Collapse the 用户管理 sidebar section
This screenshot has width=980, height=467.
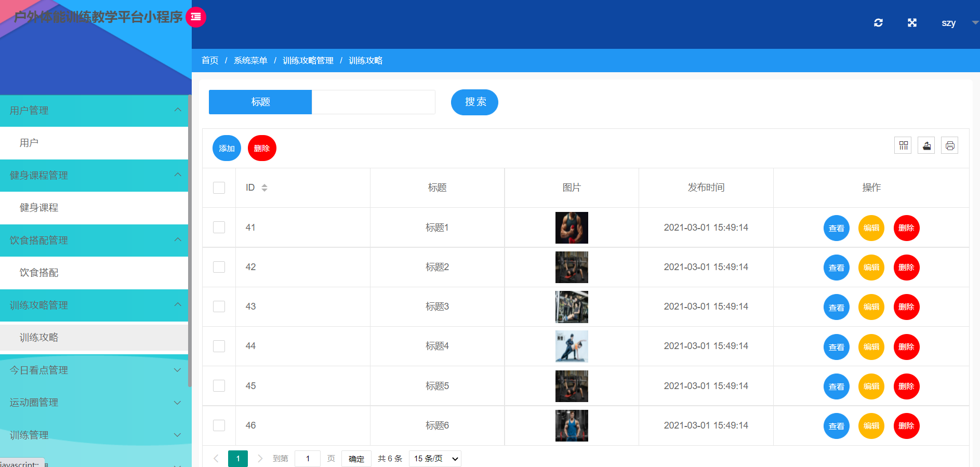click(94, 110)
